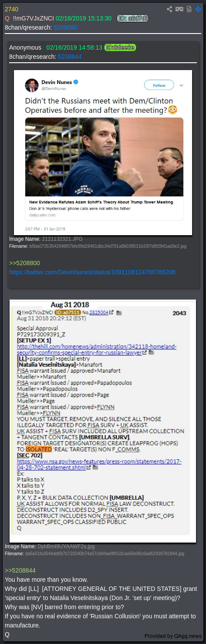Click the verified badge next to Devin Nunes
The image size is (206, 644).
tap(75, 82)
